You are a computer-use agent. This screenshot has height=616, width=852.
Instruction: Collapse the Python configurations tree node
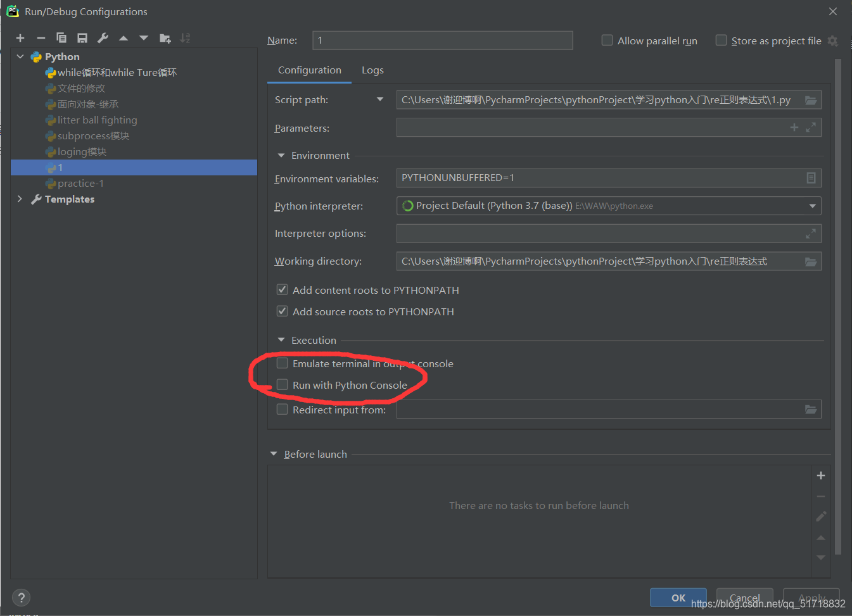(x=20, y=56)
